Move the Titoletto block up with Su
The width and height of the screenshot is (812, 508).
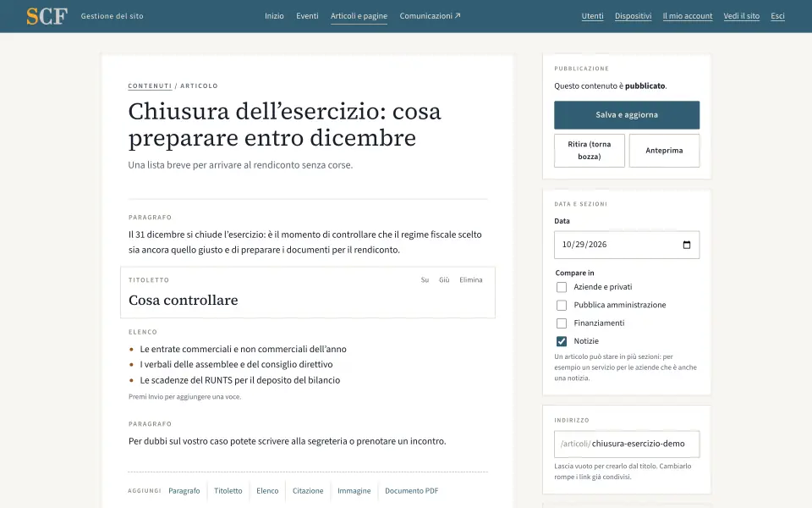point(425,280)
